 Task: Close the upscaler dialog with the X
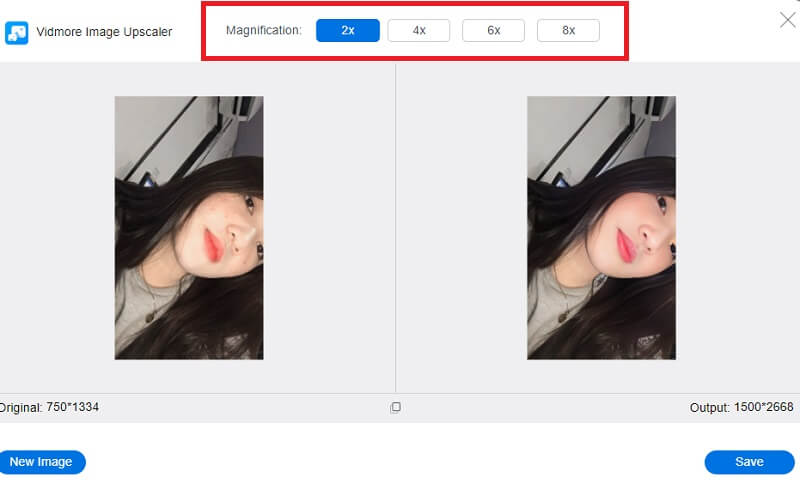787,18
